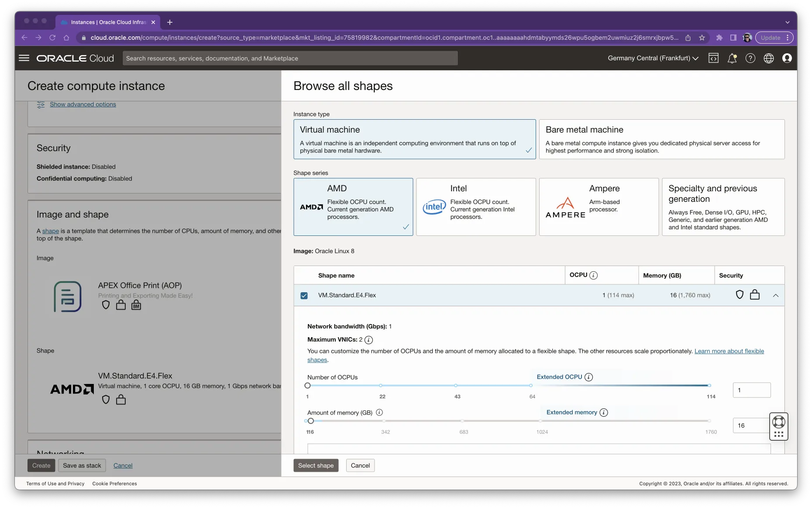
Task: Select the Virtual machine instance type
Action: tap(415, 139)
